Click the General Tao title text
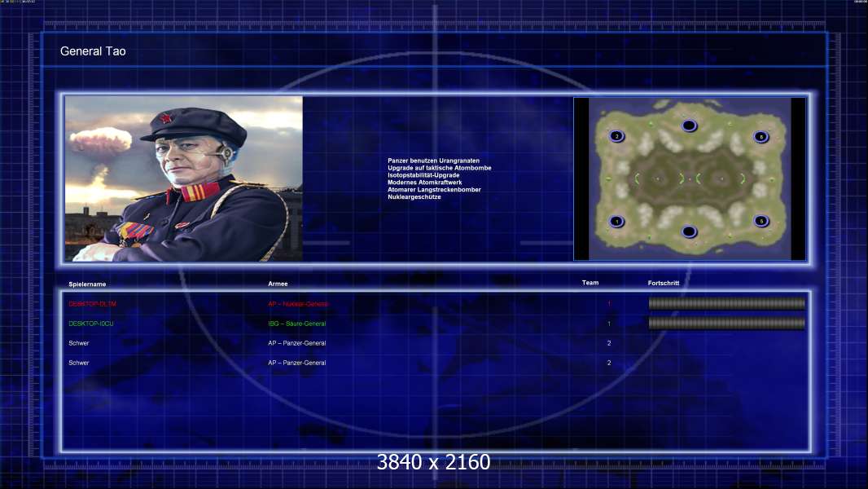868x489 pixels. click(93, 51)
